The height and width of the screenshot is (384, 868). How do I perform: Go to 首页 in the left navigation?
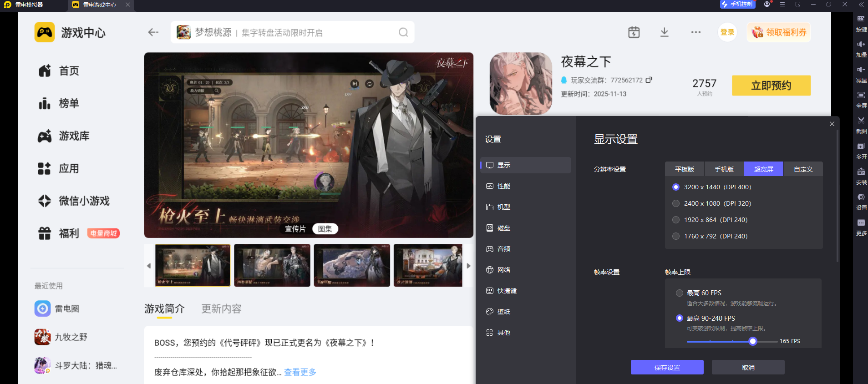click(x=59, y=71)
